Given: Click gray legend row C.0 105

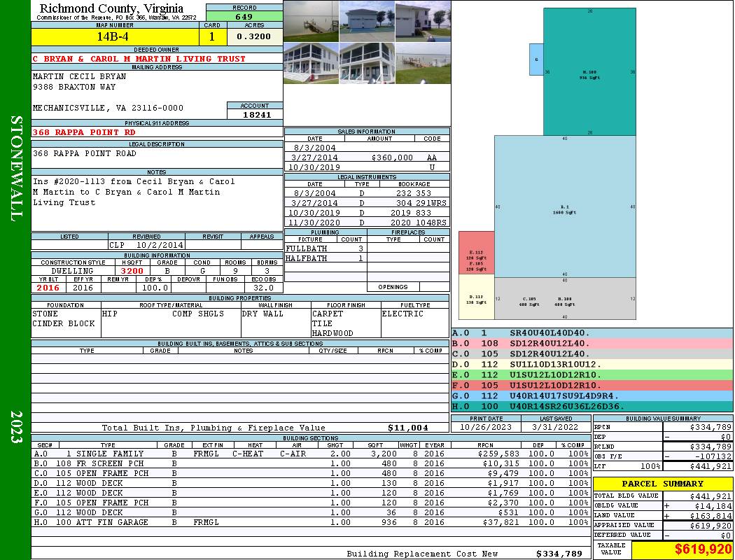Looking at the screenshot, I should pos(592,353).
